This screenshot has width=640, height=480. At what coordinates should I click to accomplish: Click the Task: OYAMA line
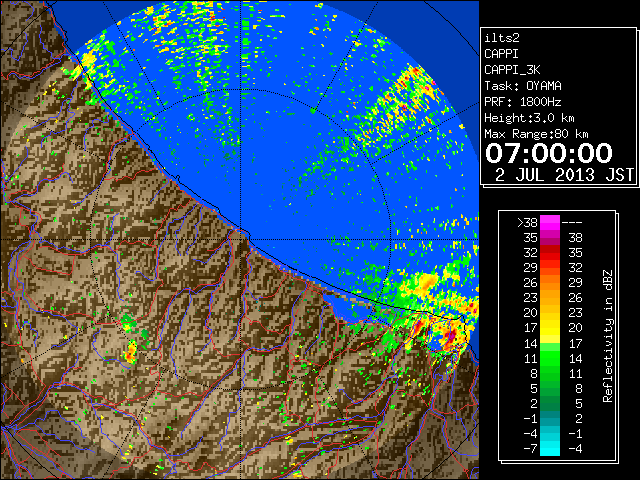click(523, 86)
